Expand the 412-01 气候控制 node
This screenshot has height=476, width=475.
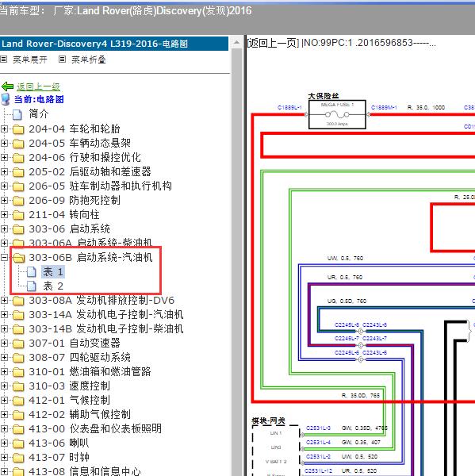coord(4,400)
